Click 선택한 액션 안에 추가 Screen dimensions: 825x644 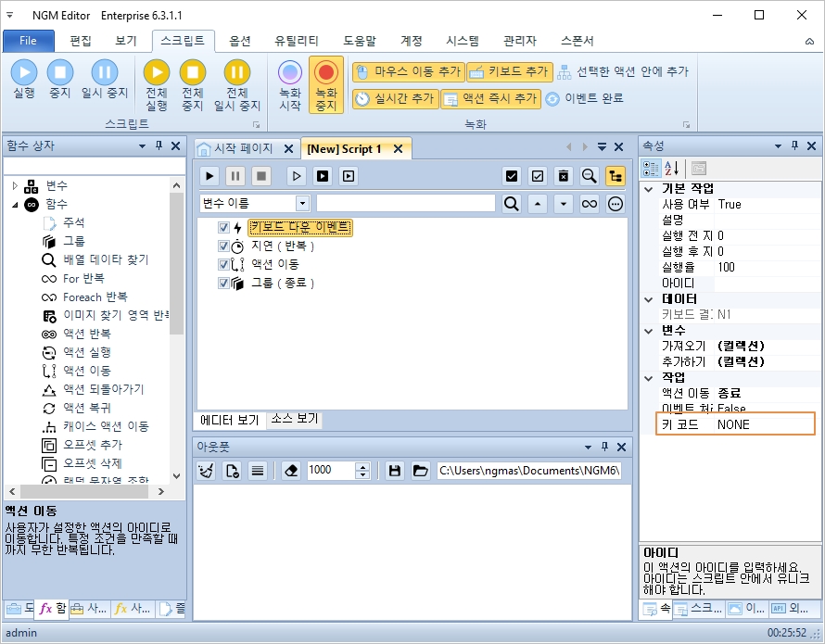[623, 71]
